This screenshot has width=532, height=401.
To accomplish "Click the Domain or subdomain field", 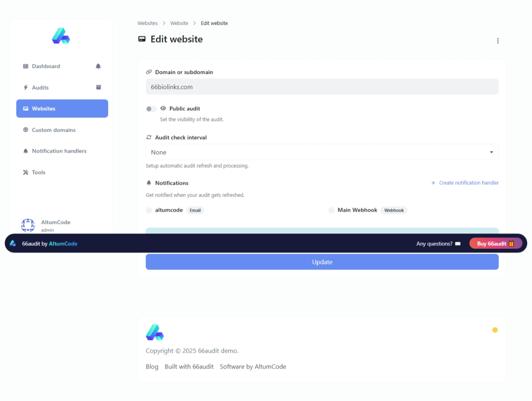I will coord(322,87).
